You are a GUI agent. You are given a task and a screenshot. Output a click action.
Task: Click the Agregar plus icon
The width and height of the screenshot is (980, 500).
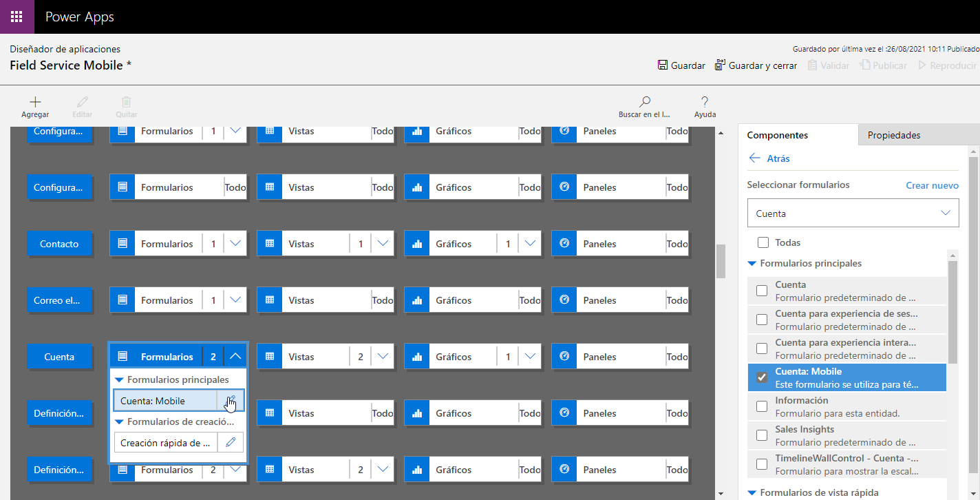pos(35,102)
